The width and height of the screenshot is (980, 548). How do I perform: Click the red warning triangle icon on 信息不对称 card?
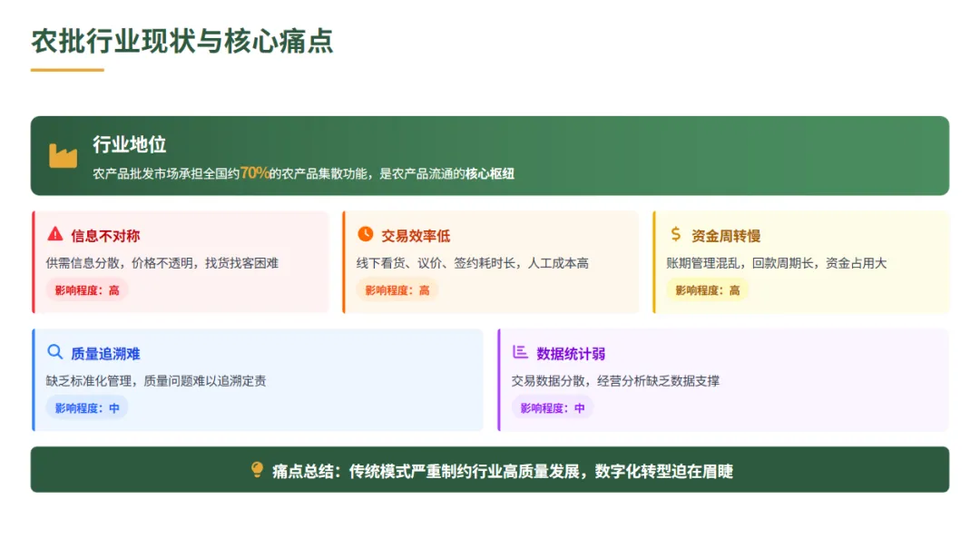[x=56, y=235]
